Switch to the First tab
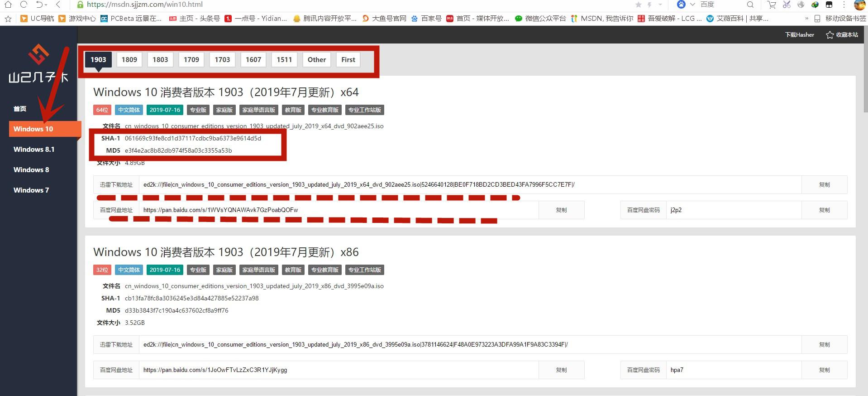The height and width of the screenshot is (396, 868). [348, 60]
